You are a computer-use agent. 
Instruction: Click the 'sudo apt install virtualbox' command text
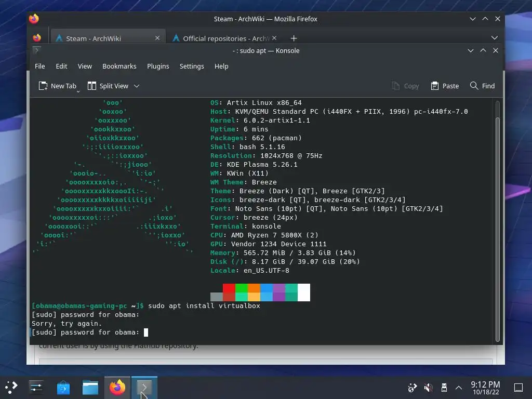pyautogui.click(x=204, y=305)
